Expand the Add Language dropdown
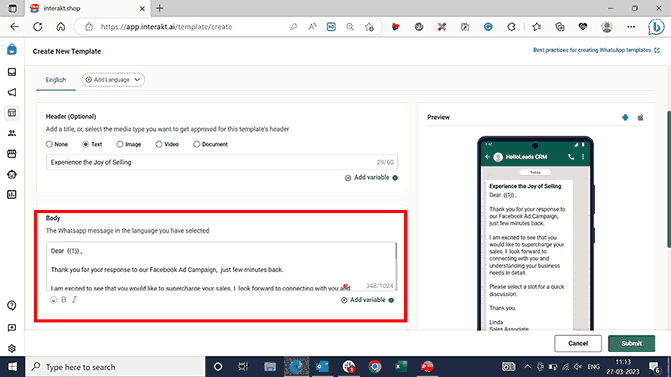671x377 pixels. [x=113, y=80]
